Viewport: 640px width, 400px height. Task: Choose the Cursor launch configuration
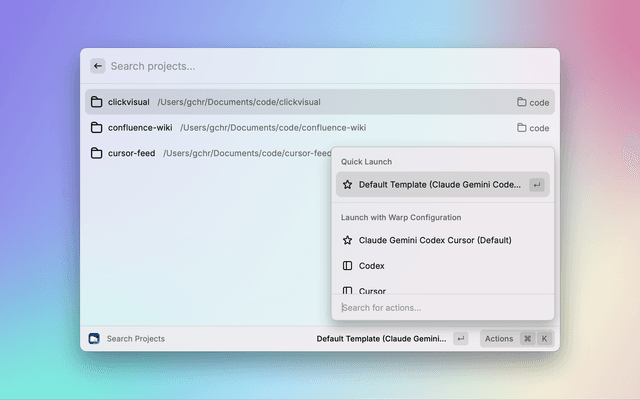tap(372, 290)
